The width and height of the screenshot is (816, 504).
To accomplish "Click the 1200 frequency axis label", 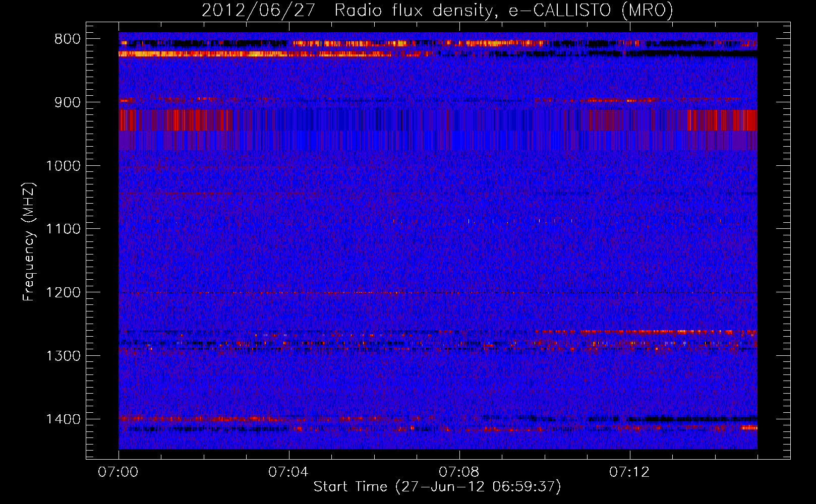I will point(63,293).
